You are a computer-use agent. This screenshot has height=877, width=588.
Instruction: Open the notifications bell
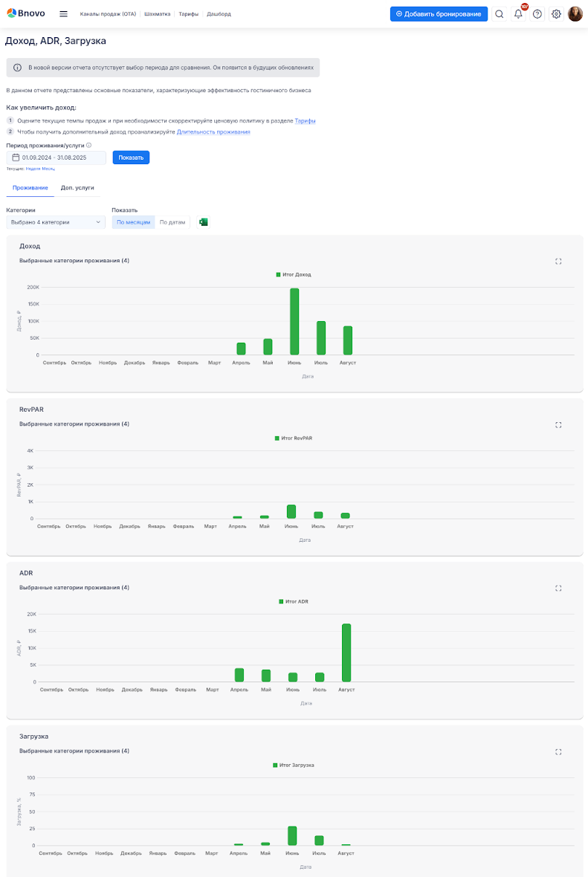coord(518,13)
